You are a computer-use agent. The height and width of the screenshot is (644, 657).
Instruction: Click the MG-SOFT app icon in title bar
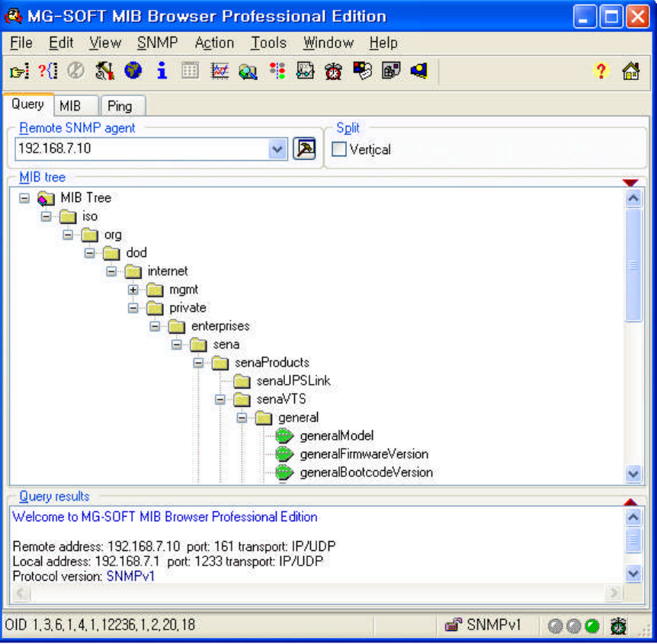click(13, 16)
